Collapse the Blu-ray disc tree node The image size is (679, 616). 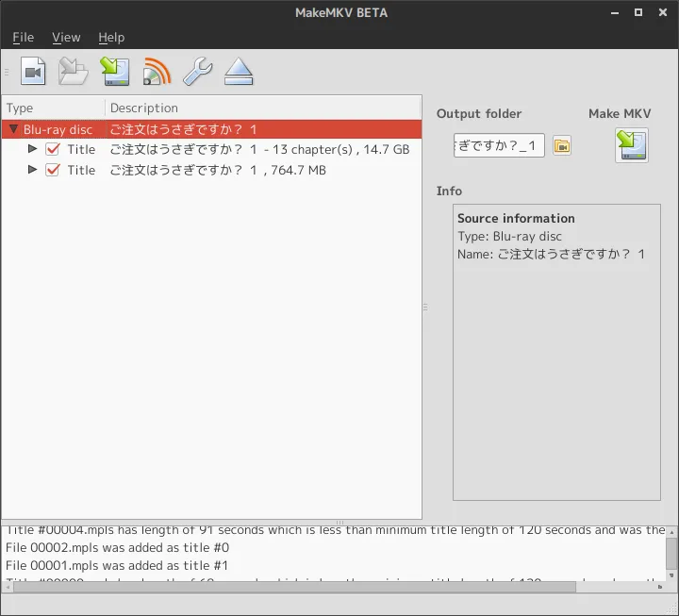point(13,129)
